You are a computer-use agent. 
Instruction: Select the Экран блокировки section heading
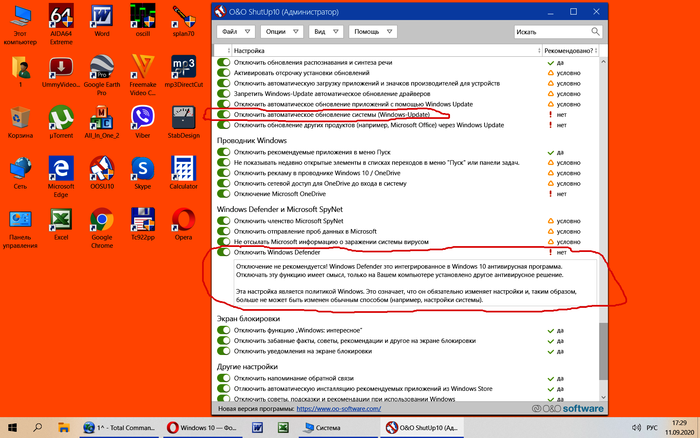point(249,319)
